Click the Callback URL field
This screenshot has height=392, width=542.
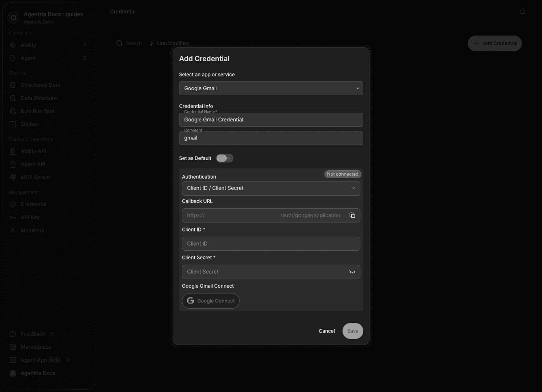(271, 215)
